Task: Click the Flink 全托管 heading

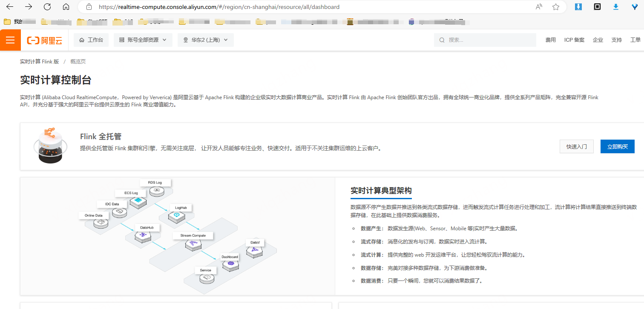Action: click(x=101, y=137)
